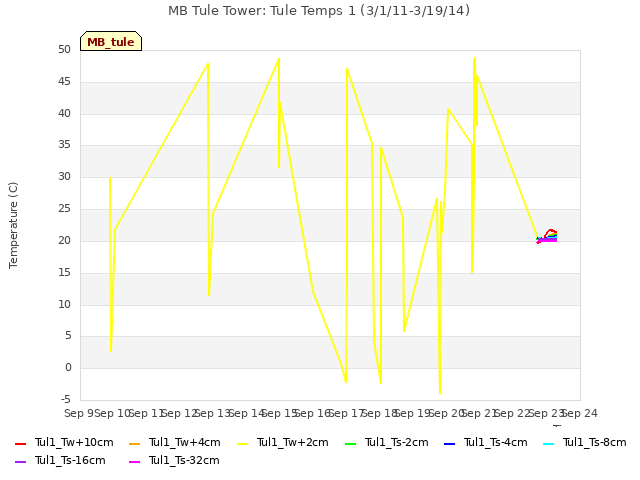Click the Temperature (C) axis label
This screenshot has width=640, height=480.
coord(13,225)
